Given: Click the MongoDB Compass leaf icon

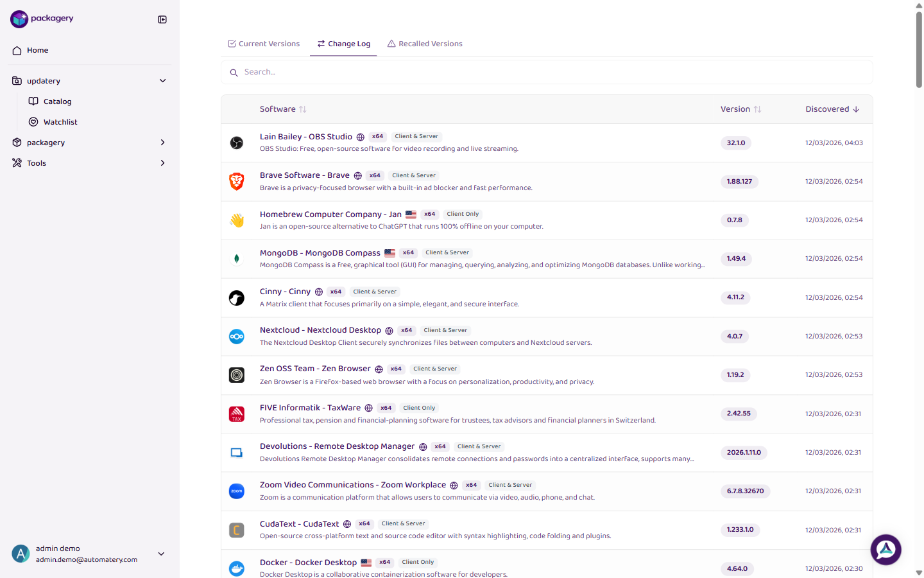Looking at the screenshot, I should pyautogui.click(x=237, y=259).
